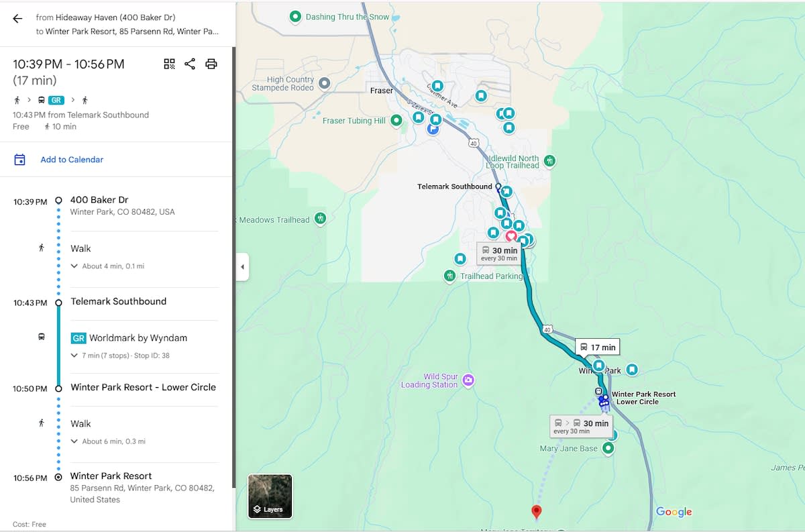The width and height of the screenshot is (805, 532).
Task: Click the share directions icon
Action: (190, 64)
